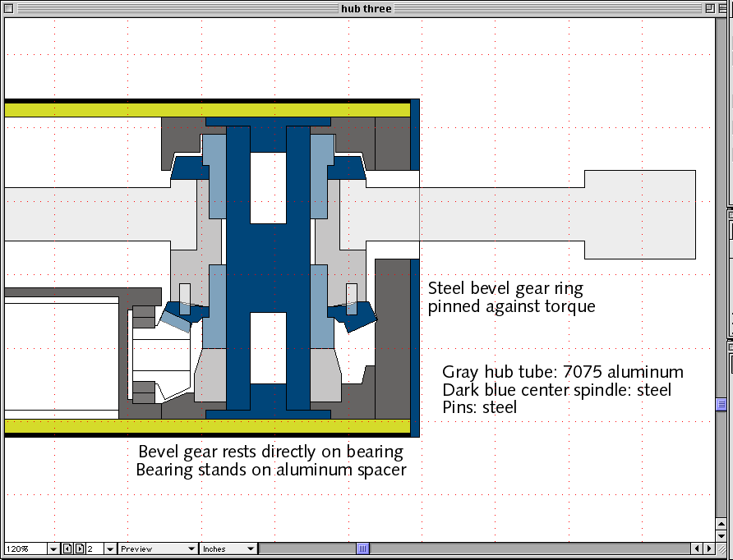Viewport: 733px width, 560px height.
Task: Select the 'Gray hub tube: 7075 aluminum' text
Action: coord(563,372)
